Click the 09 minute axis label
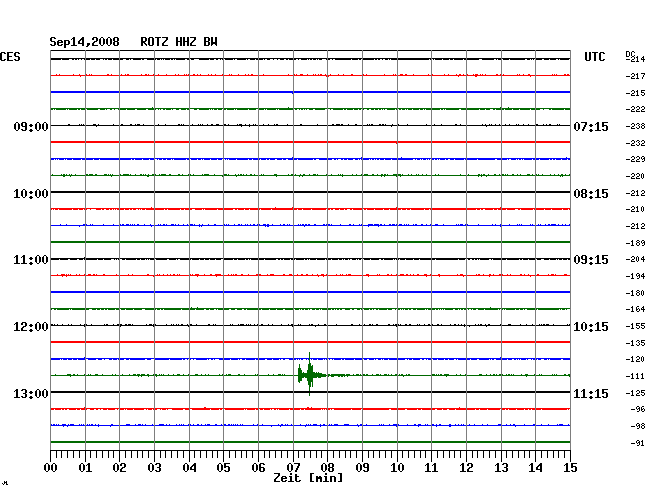Viewport: 650px width, 494px height. click(362, 468)
